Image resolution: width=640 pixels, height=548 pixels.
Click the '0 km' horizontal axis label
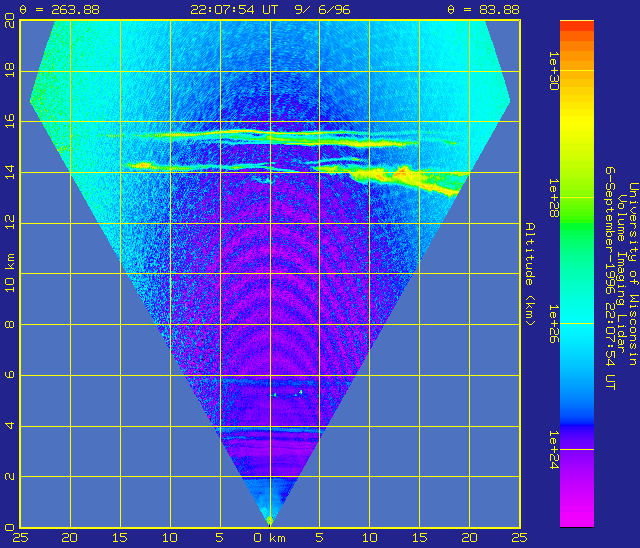click(269, 538)
